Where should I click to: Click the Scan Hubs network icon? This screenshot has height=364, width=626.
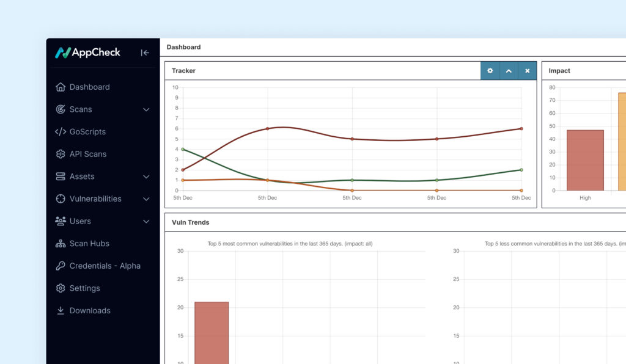[61, 244]
